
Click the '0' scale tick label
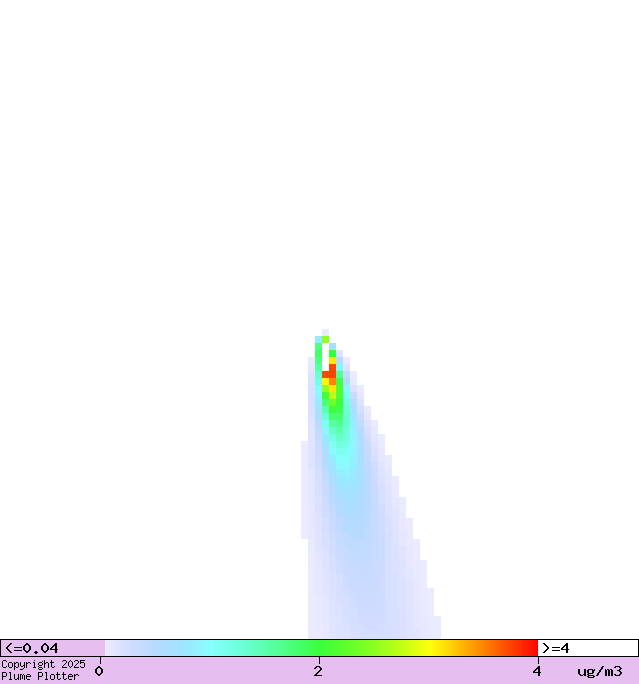coord(99,671)
